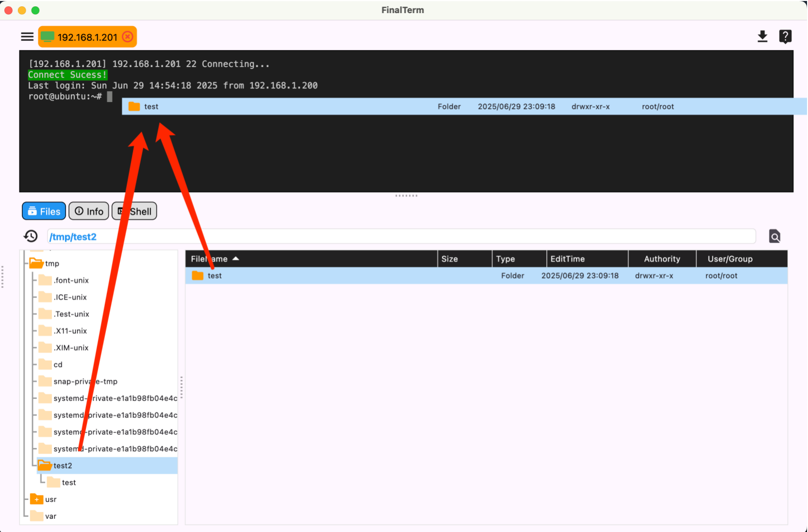808x532 pixels.
Task: Click the file search icon
Action: (774, 236)
